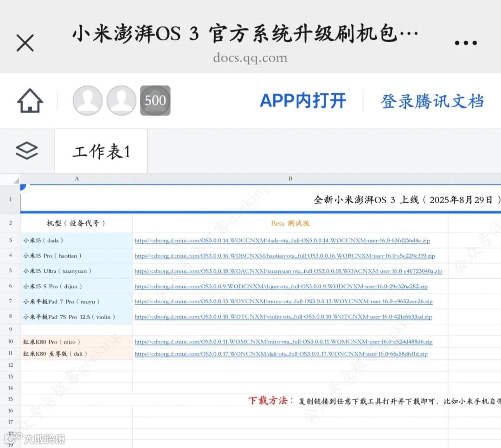This screenshot has height=448, width=501.
Task: Select the cell 小米平板Pad 7S Pro 12.5 ( violin )
Action: click(77, 317)
